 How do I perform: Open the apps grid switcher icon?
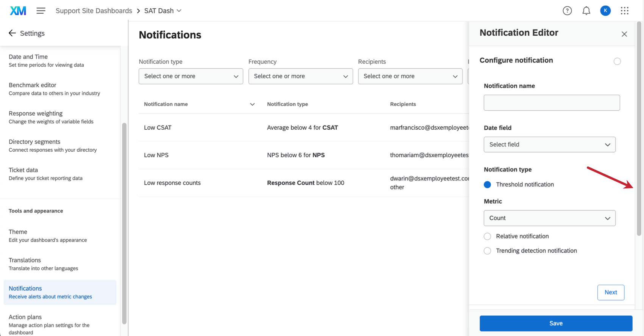point(624,11)
